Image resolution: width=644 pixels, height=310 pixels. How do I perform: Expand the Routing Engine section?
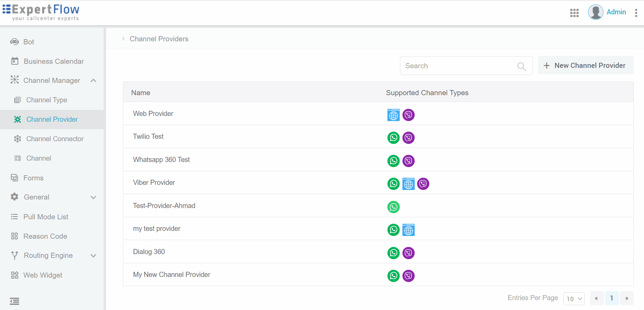pos(93,256)
